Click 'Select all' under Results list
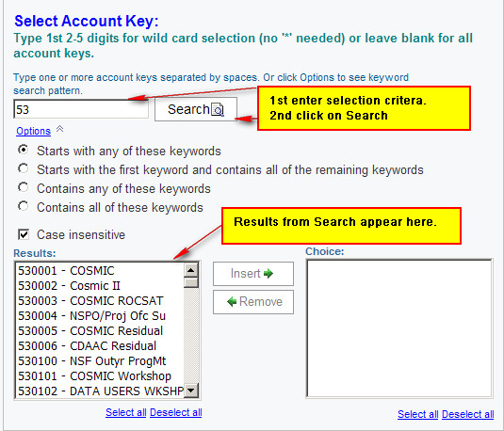Image resolution: width=504 pixels, height=431 pixels. point(126,412)
